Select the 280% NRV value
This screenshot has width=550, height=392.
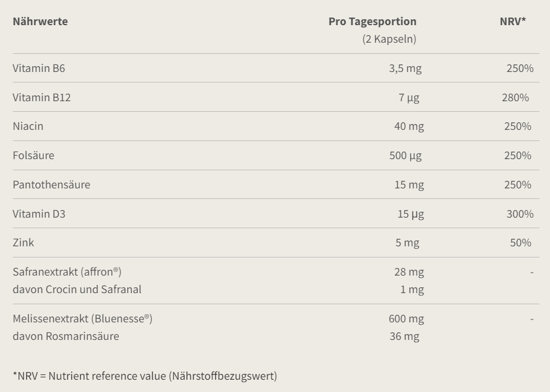point(515,98)
